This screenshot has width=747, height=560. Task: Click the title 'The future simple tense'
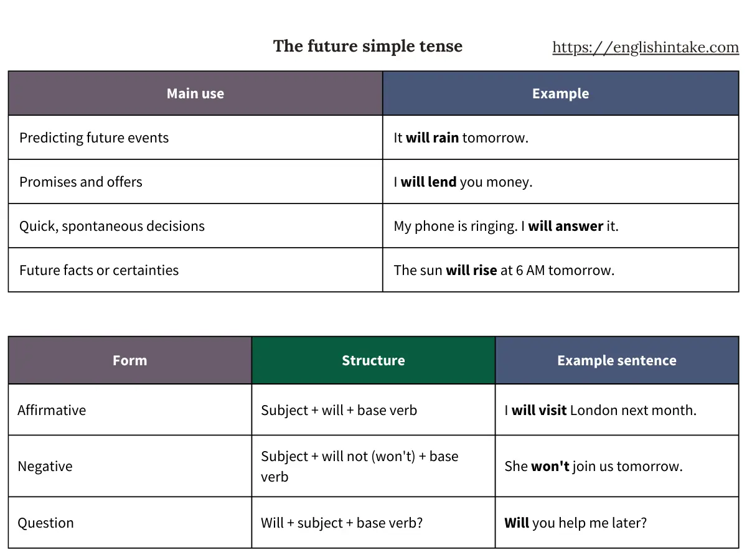click(x=367, y=46)
